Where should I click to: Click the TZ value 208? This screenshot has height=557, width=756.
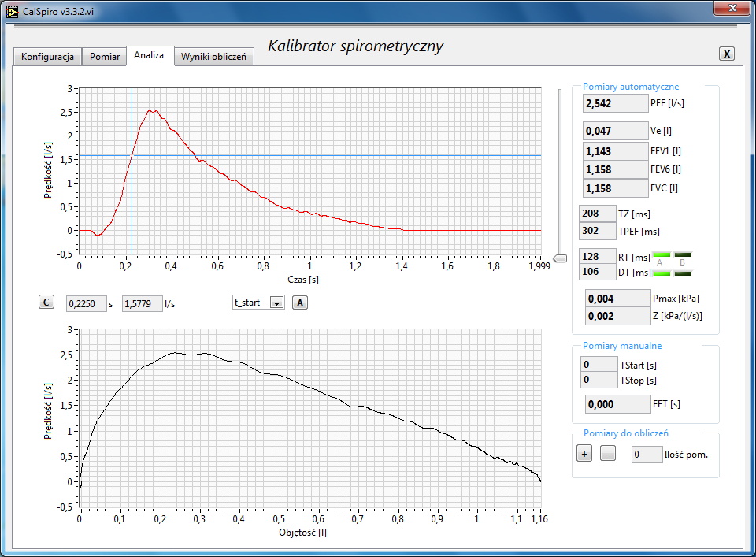[x=597, y=214]
